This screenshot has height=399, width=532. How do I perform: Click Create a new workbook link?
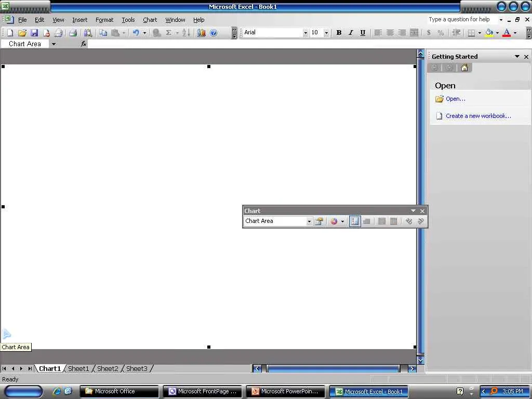click(x=478, y=116)
